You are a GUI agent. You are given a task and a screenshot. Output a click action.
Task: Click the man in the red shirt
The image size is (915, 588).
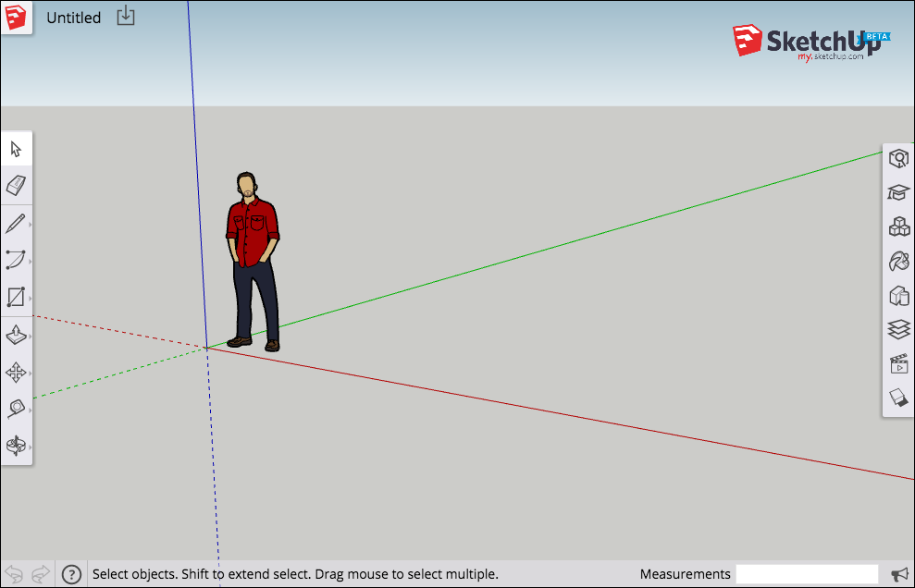coord(253,262)
